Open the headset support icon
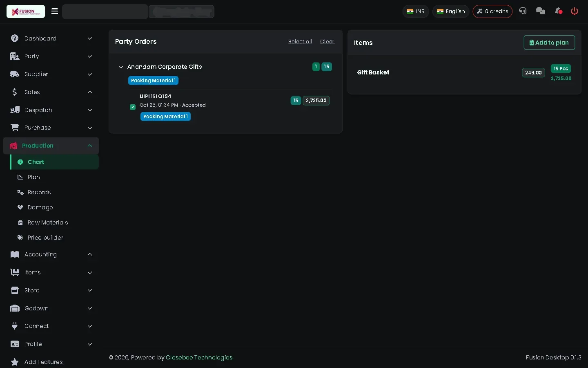The width and height of the screenshot is (588, 368). point(523,11)
